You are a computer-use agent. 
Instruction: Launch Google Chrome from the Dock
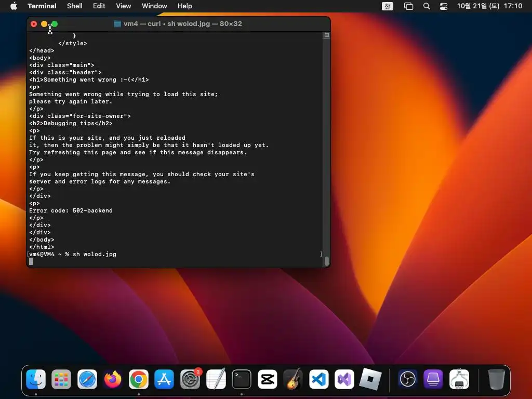tap(138, 379)
